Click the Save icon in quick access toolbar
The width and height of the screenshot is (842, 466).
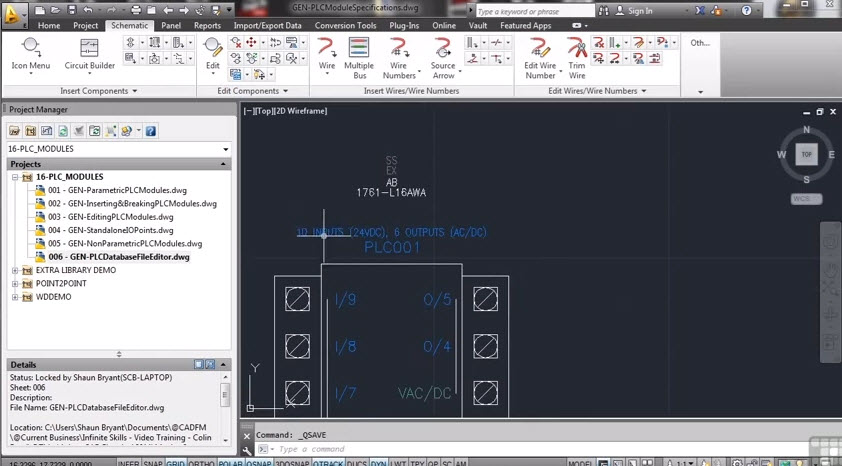(71, 10)
